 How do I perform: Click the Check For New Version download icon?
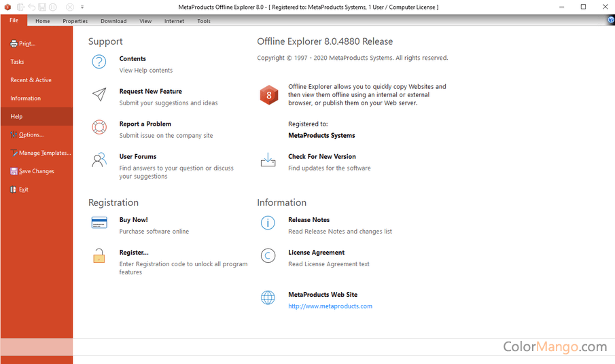click(268, 160)
